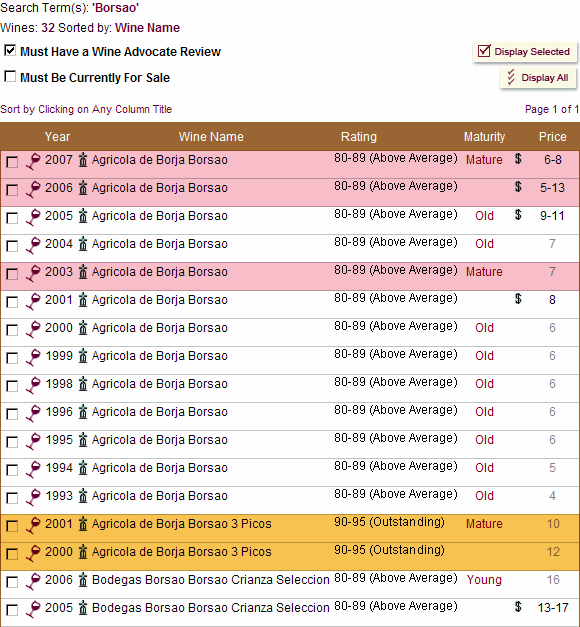Uncheck Must Have a Wine Advocate Review
580x627 pixels.
point(10,50)
